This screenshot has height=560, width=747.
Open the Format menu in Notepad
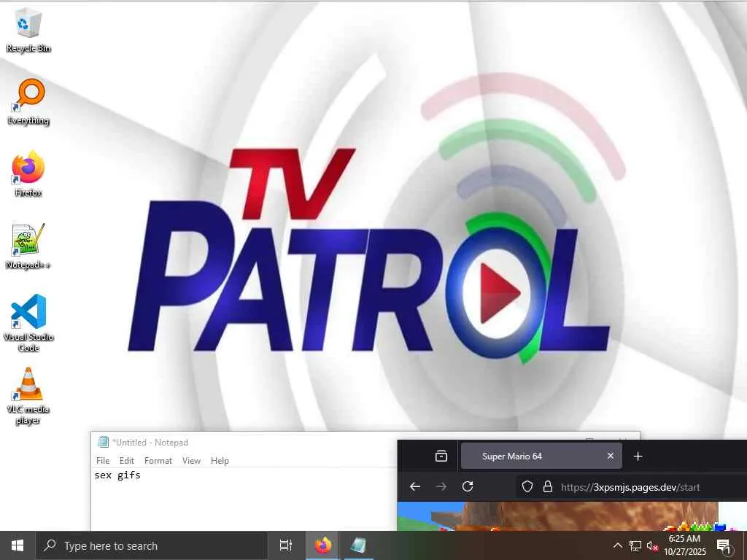click(x=158, y=461)
